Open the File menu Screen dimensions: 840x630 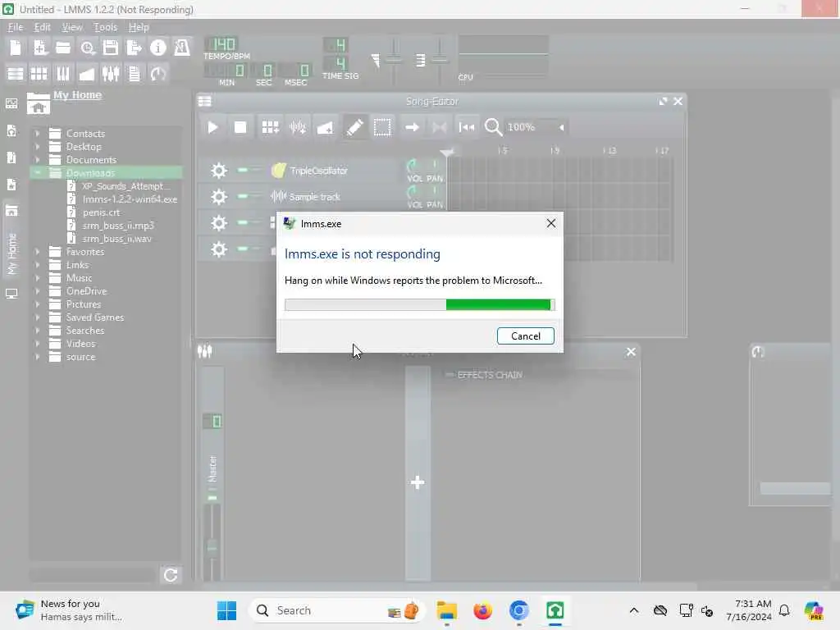[16, 27]
